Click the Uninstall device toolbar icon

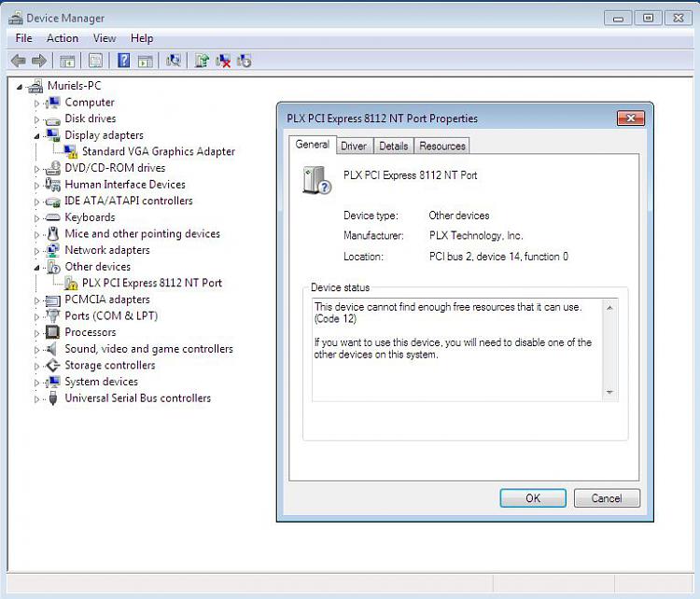pos(223,61)
